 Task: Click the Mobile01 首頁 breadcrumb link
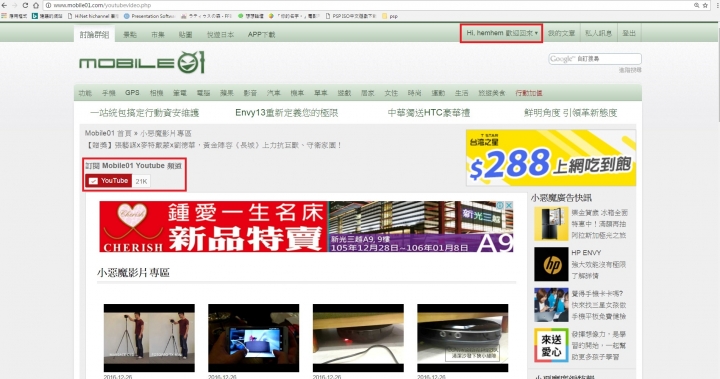click(108, 133)
